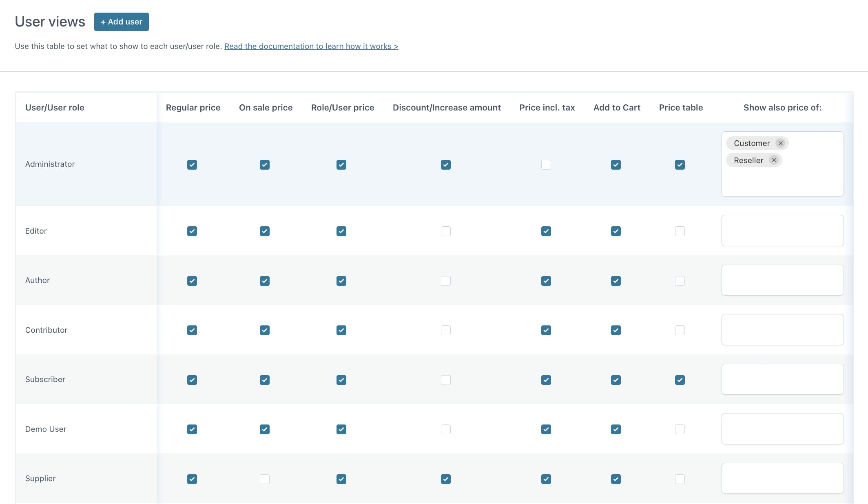Open Show also price field for Contributor

pos(782,330)
